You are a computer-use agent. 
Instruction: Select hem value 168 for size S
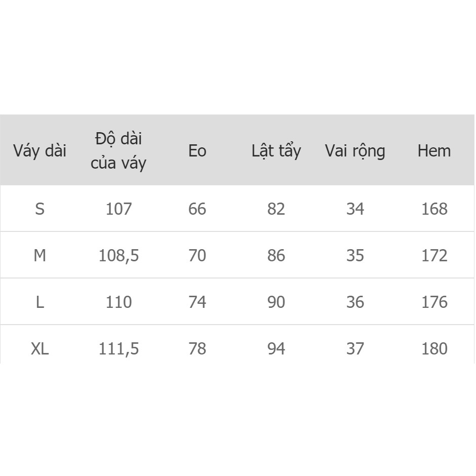(434, 209)
